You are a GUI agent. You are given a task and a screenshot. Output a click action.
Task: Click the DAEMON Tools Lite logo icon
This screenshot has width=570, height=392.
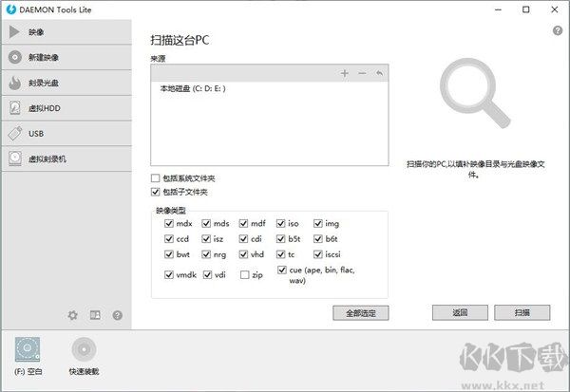[11, 9]
